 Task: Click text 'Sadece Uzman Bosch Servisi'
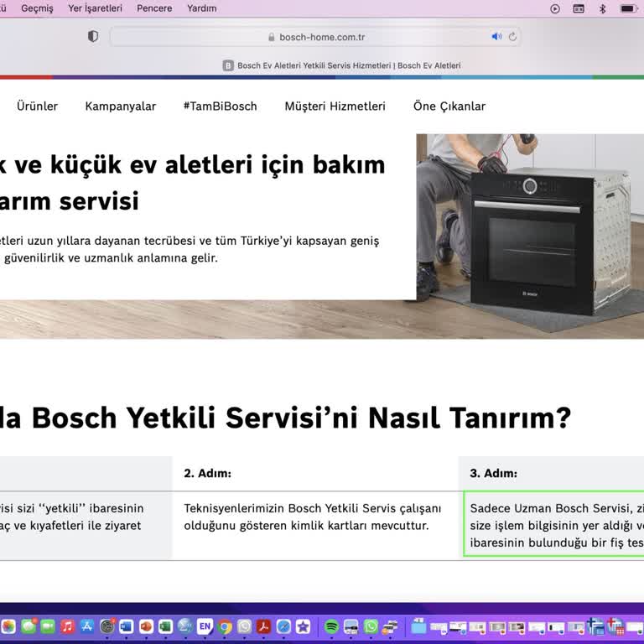[x=550, y=508]
